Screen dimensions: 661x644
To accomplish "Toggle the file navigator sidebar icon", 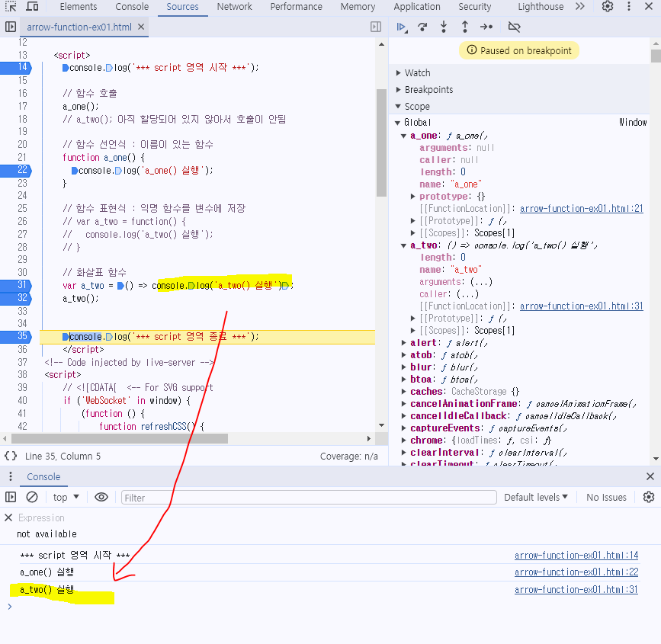I will click(11, 27).
